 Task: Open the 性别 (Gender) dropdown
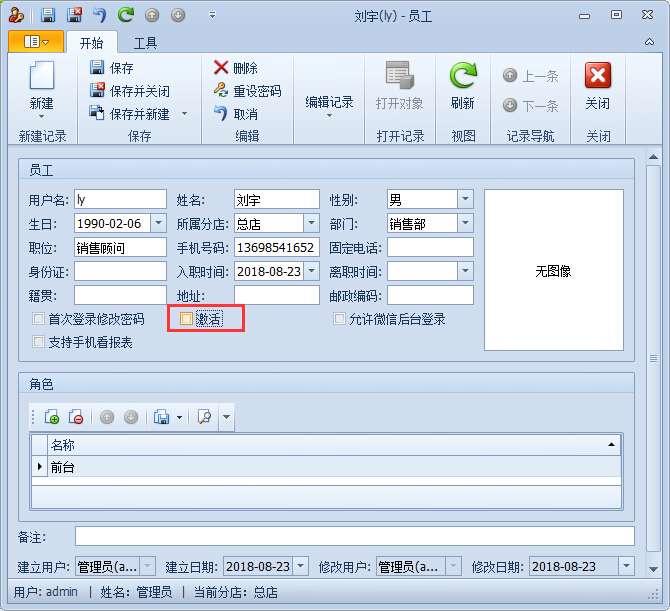pyautogui.click(x=465, y=199)
